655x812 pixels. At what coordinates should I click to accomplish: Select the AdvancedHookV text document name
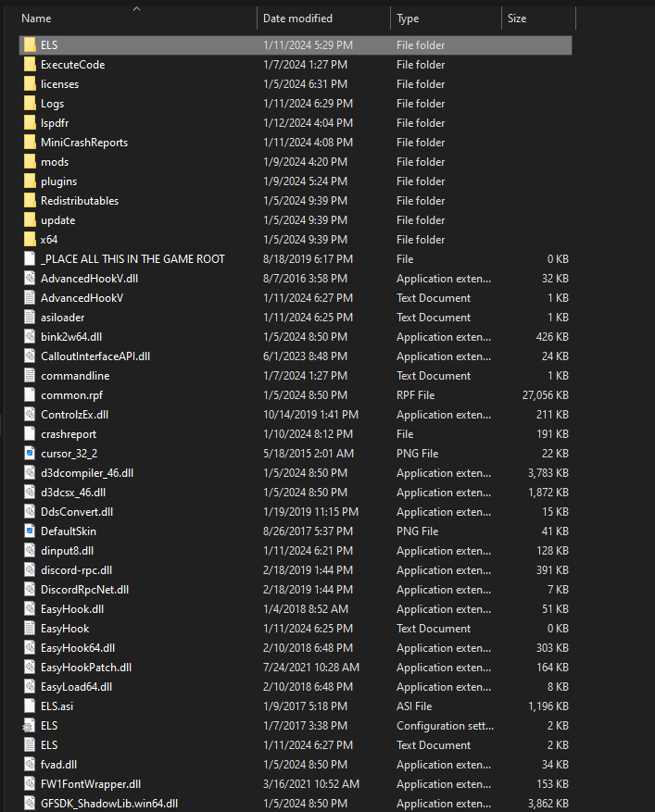coord(82,298)
